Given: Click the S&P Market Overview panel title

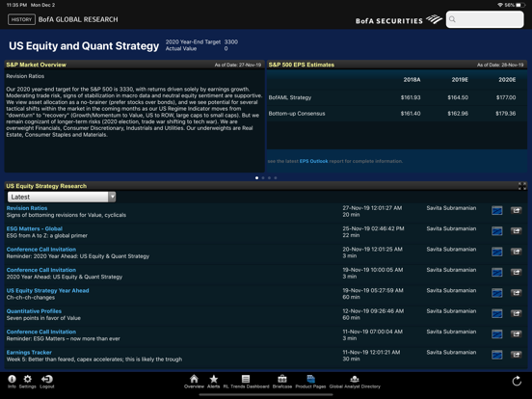Looking at the screenshot, I should (x=36, y=65).
